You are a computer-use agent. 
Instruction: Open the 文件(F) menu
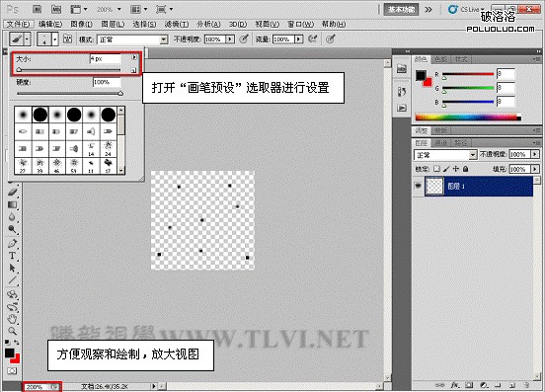19,24
